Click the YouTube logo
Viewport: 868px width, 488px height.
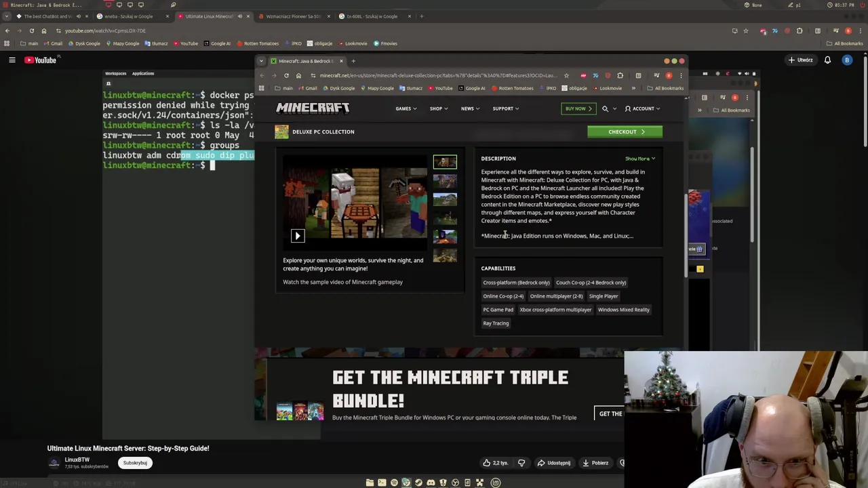point(41,60)
